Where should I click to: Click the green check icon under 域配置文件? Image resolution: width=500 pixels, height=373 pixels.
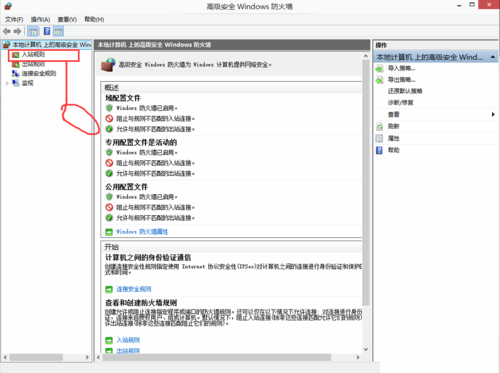109,129
